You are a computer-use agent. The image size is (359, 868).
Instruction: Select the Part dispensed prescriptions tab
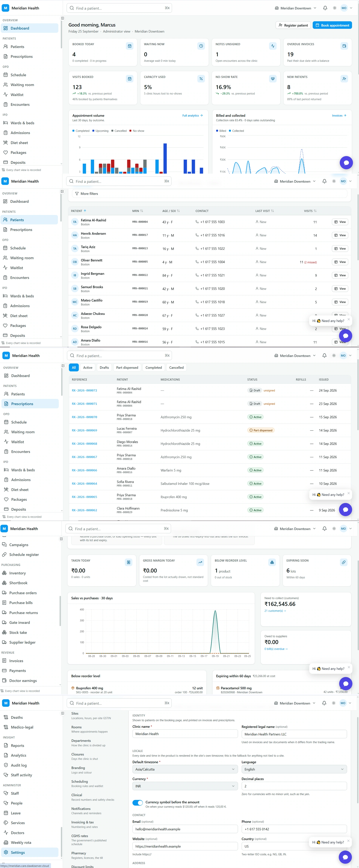[127, 368]
